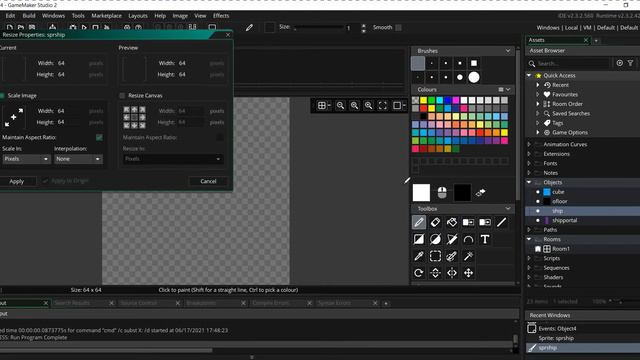The image size is (640, 360).
Task: Select the Magic wand tool
Action: [469, 256]
